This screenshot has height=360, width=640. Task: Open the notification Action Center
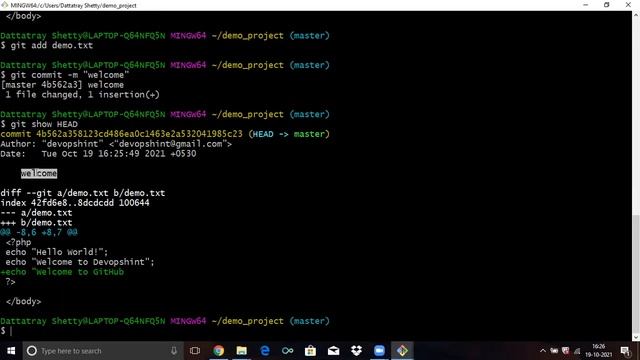pos(625,351)
